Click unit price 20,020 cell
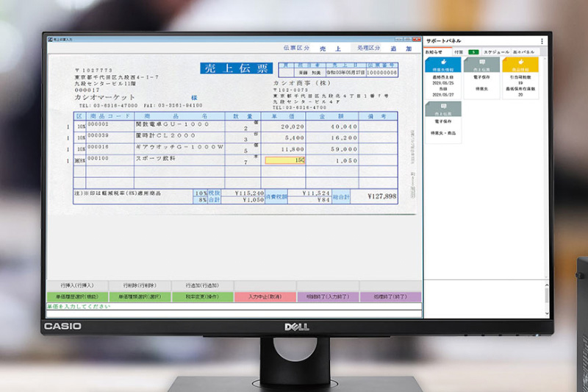The height and width of the screenshot is (392, 588). pos(283,126)
